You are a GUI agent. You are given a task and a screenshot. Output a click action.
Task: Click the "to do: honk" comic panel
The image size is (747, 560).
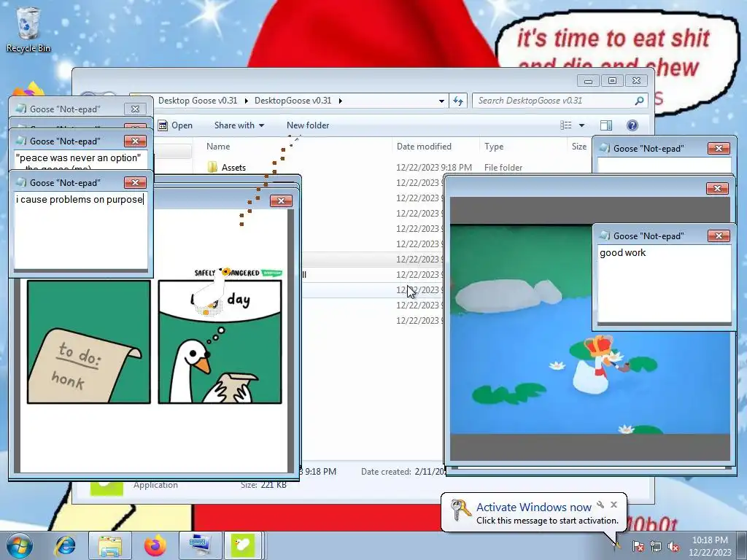coord(88,342)
